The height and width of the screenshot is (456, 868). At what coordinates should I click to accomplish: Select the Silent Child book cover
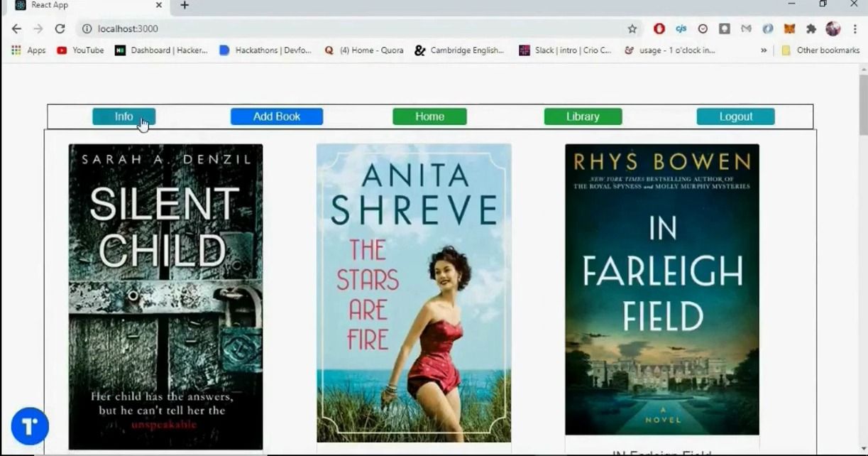pyautogui.click(x=165, y=297)
